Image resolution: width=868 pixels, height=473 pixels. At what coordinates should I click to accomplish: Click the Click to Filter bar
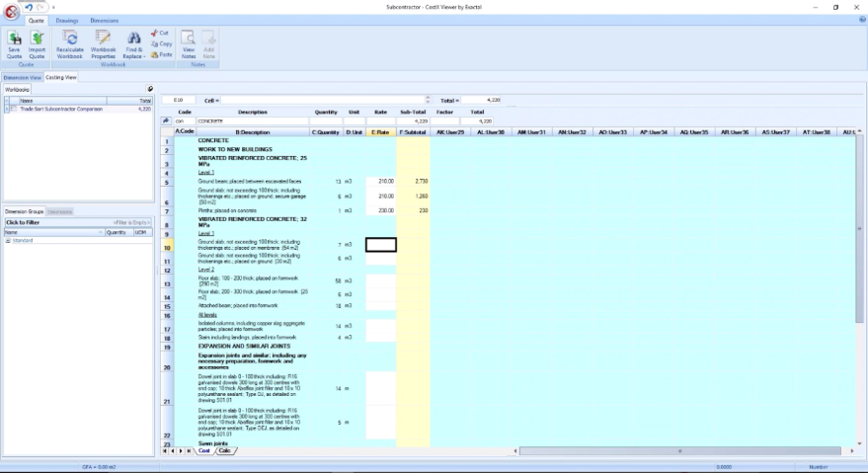[x=78, y=222]
